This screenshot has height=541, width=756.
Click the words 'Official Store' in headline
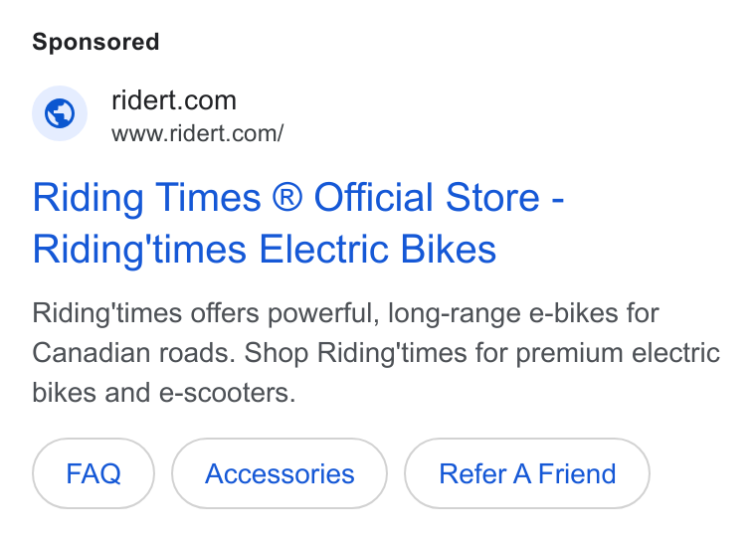[427, 197]
